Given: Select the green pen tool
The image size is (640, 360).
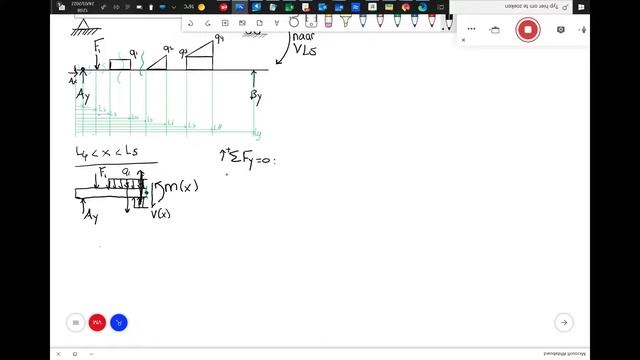Looking at the screenshot, I should pos(398,20).
